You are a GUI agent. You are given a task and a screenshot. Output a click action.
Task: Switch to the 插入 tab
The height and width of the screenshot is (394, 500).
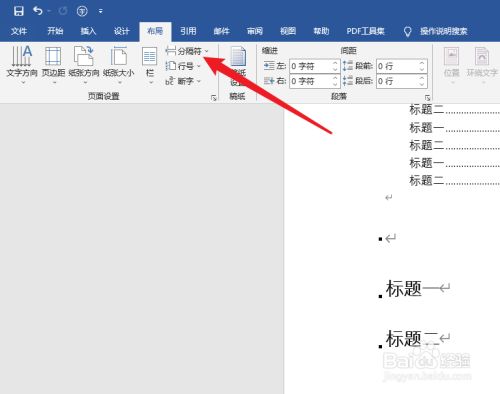click(88, 31)
